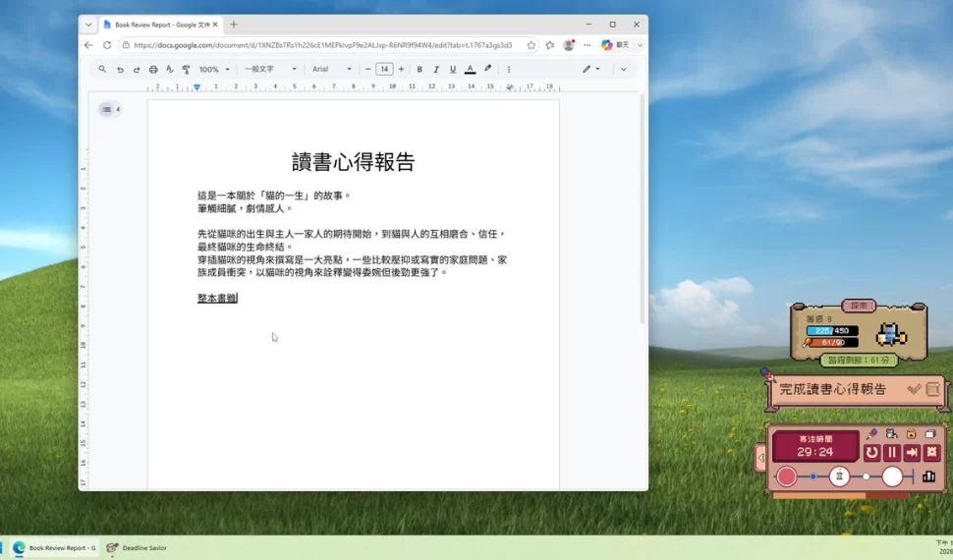Open the more options three-dot toolbar menu

tap(509, 70)
